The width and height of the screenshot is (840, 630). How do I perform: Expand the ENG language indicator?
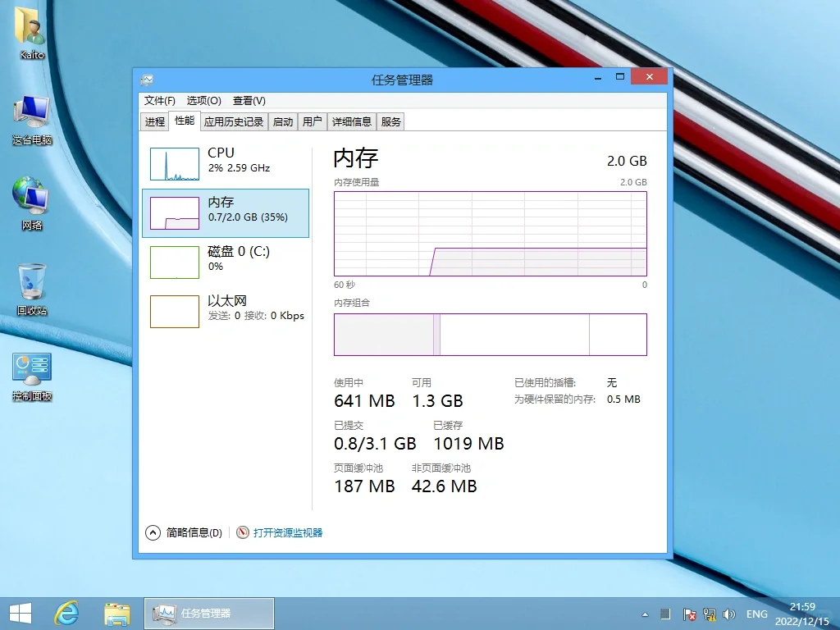pos(756,613)
